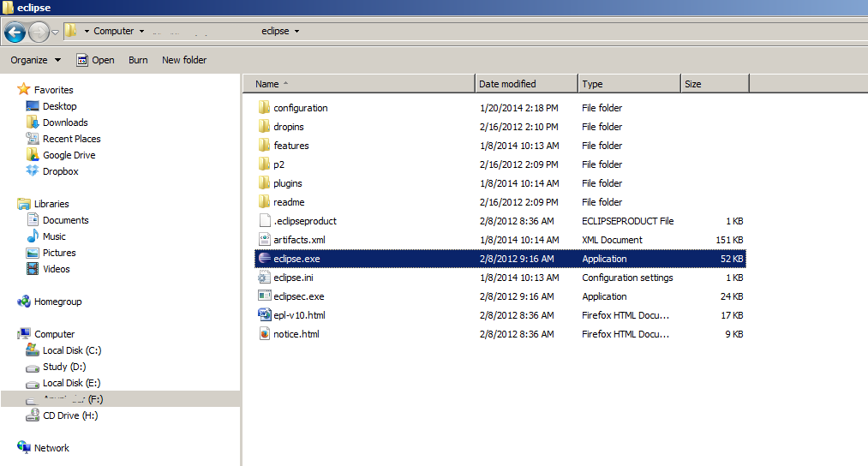Click 'ECLIPSEPRODUCT File' type cell
Image resolution: width=868 pixels, height=466 pixels.
tap(628, 221)
